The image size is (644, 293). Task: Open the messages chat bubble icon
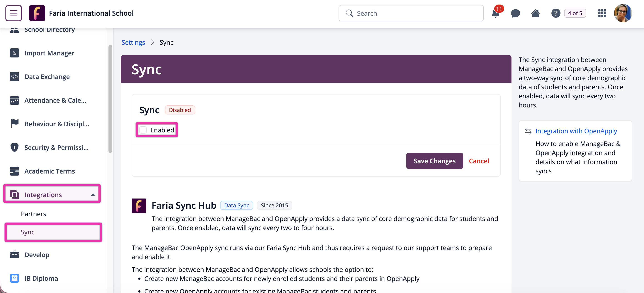[x=515, y=13]
